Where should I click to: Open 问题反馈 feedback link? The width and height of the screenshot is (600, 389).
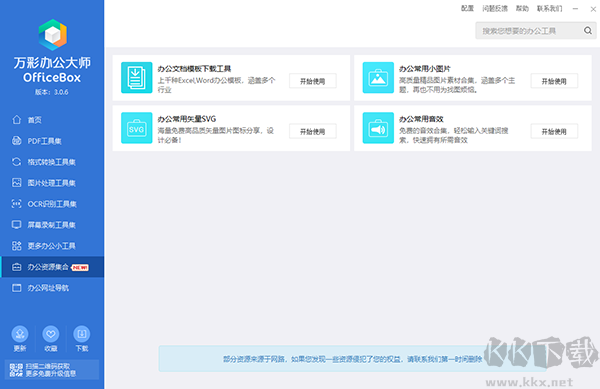(495, 8)
